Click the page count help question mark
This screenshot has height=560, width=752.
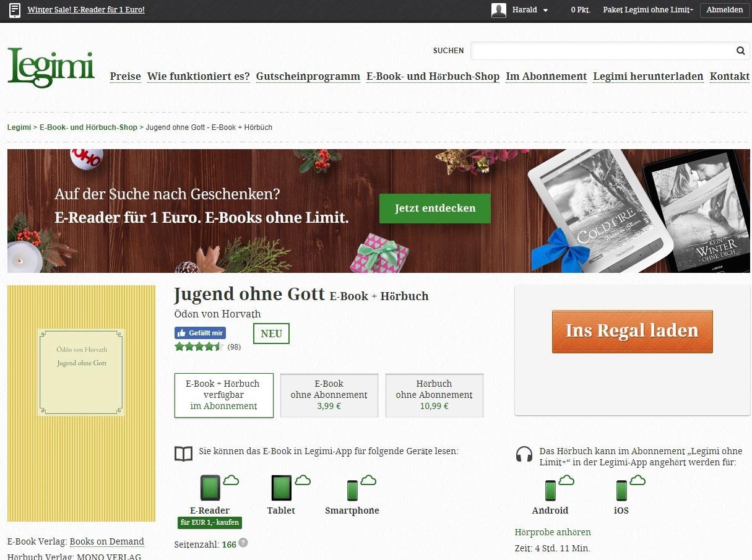point(243,543)
